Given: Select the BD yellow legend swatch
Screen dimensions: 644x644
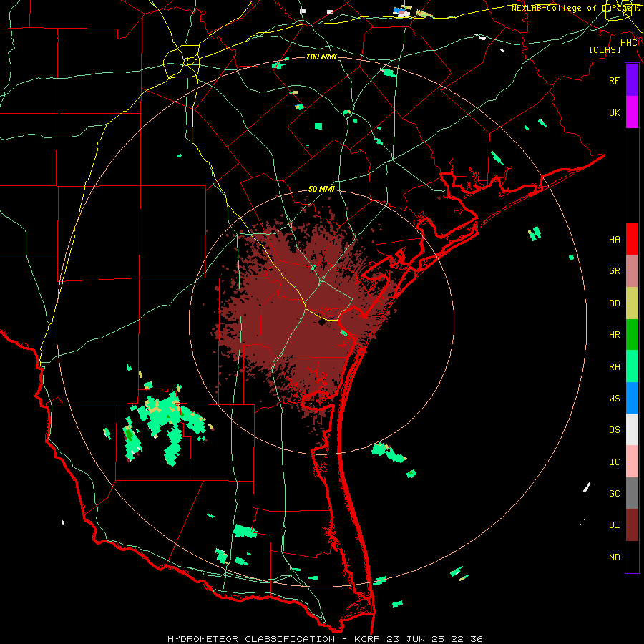Looking at the screenshot, I should pos(632,303).
